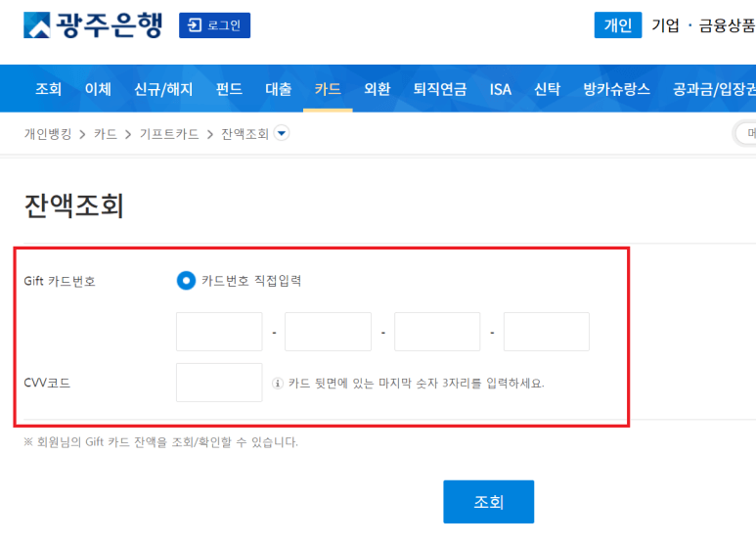Click the 잔액조회 page heading
The height and width of the screenshot is (546, 756).
pyautogui.click(x=73, y=205)
